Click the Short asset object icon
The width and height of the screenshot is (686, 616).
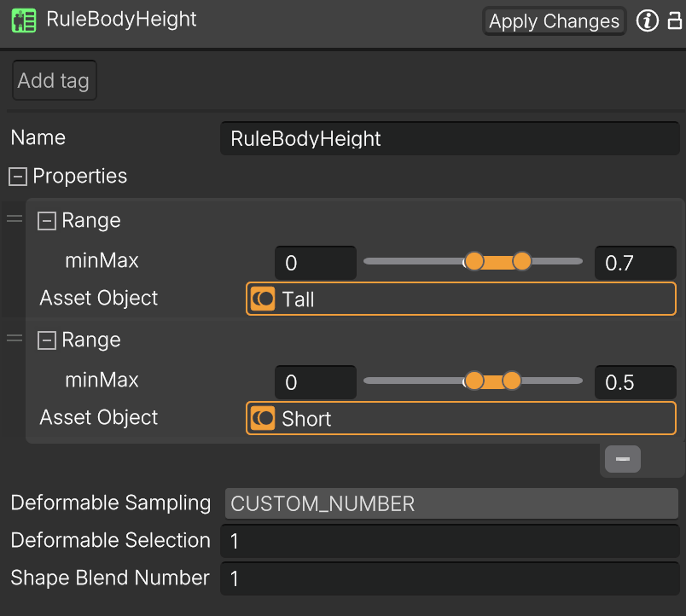(x=263, y=418)
